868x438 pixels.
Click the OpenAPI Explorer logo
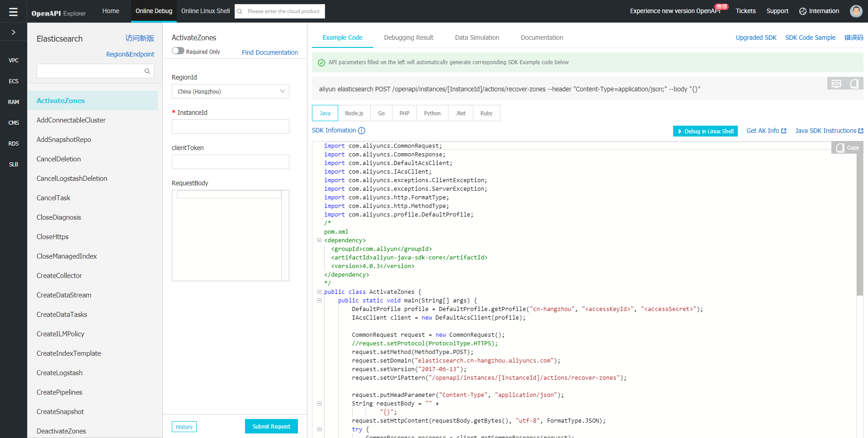click(58, 13)
